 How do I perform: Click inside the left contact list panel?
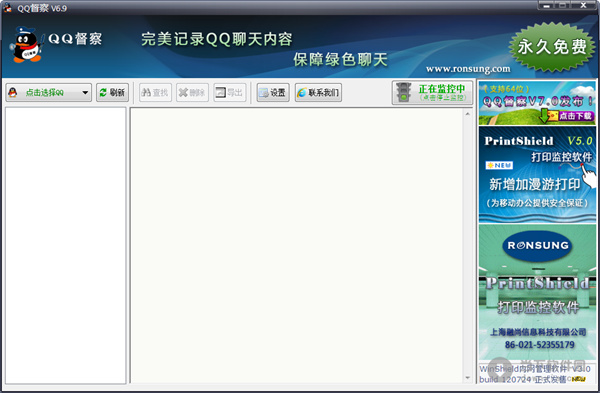tap(65, 245)
